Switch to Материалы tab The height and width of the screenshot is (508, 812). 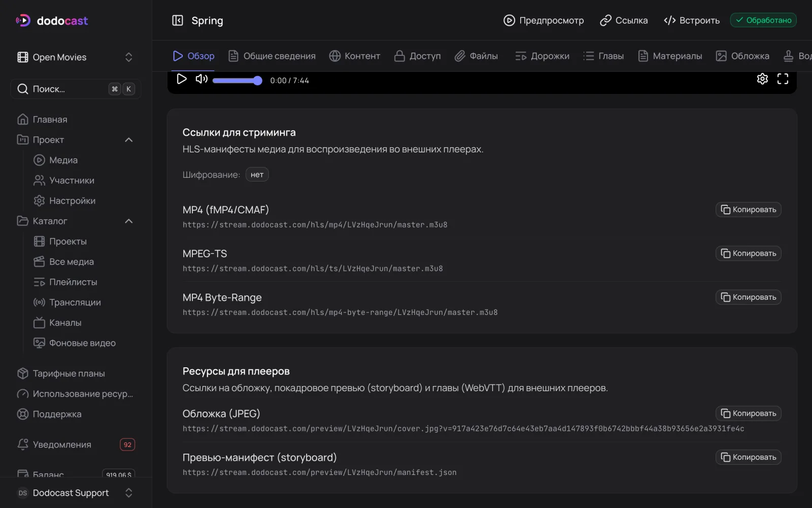pos(670,56)
